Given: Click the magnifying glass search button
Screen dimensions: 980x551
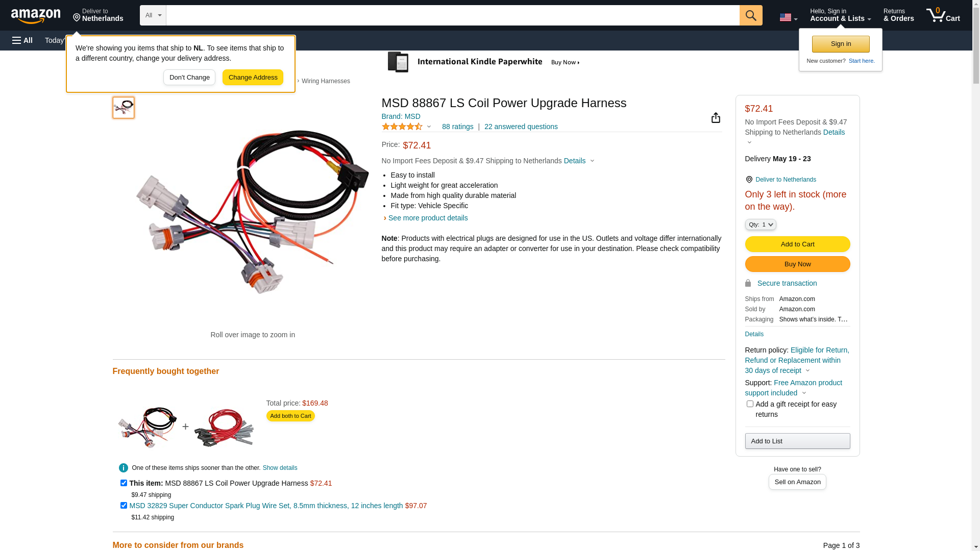Looking at the screenshot, I should 750,15.
